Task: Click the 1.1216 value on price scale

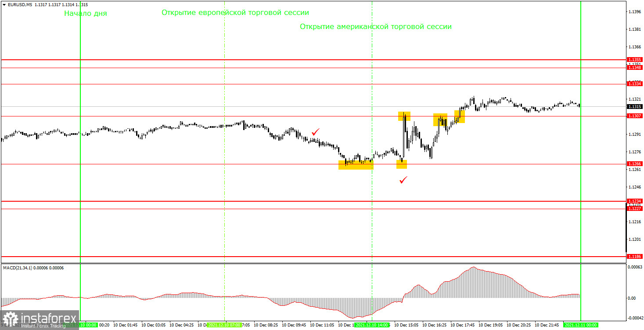Action: (x=635, y=222)
